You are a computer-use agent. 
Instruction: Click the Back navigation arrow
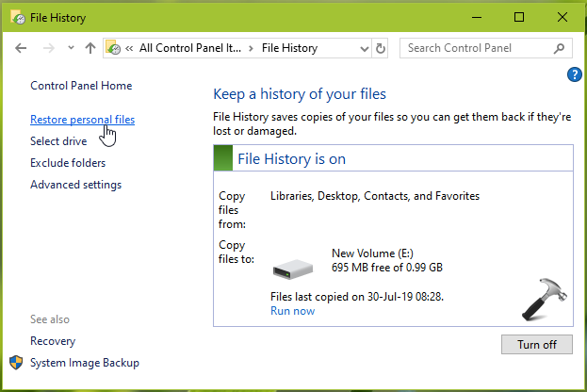(21, 48)
